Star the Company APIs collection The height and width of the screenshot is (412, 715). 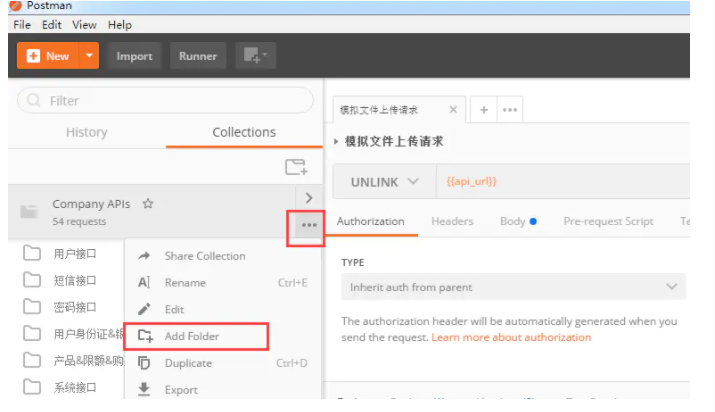[x=148, y=204]
